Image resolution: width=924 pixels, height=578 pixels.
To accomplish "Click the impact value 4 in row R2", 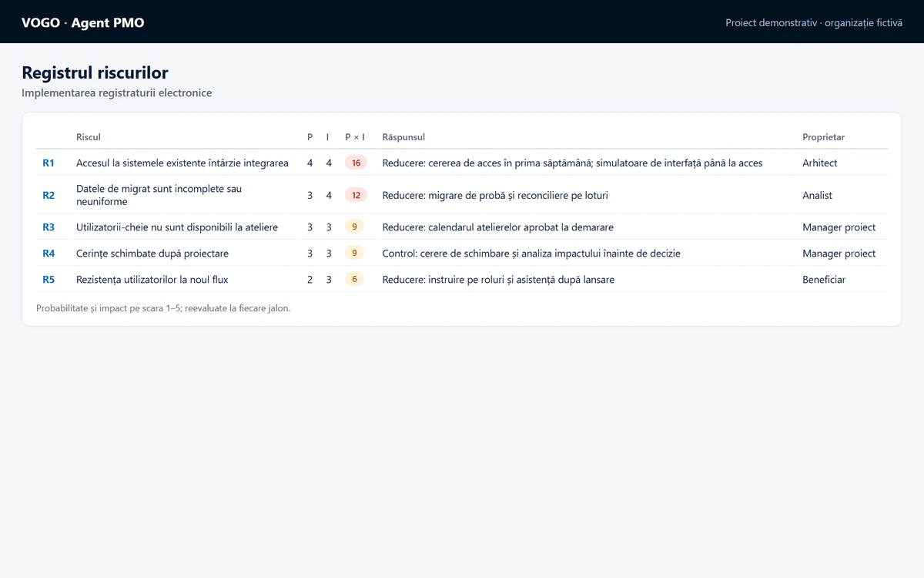I will point(329,196).
